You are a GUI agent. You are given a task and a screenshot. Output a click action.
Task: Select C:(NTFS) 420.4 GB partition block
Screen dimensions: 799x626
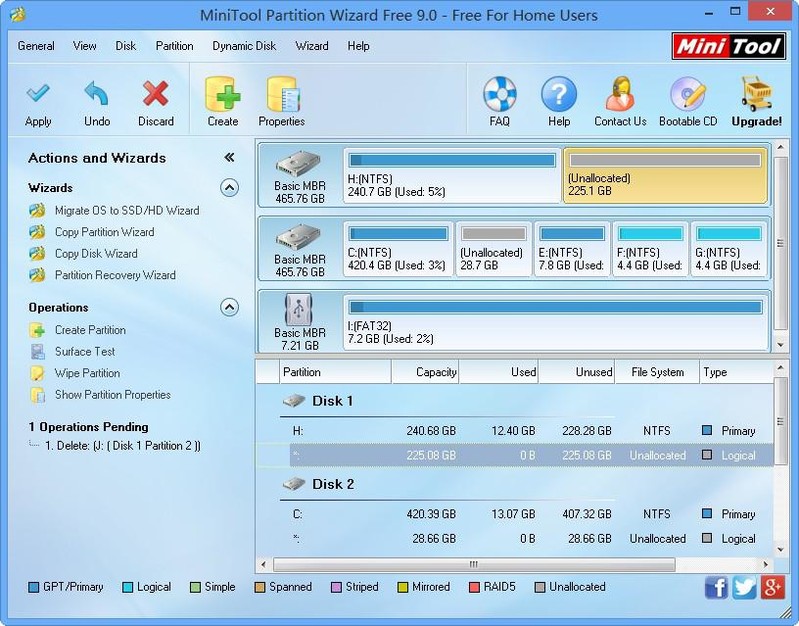398,249
